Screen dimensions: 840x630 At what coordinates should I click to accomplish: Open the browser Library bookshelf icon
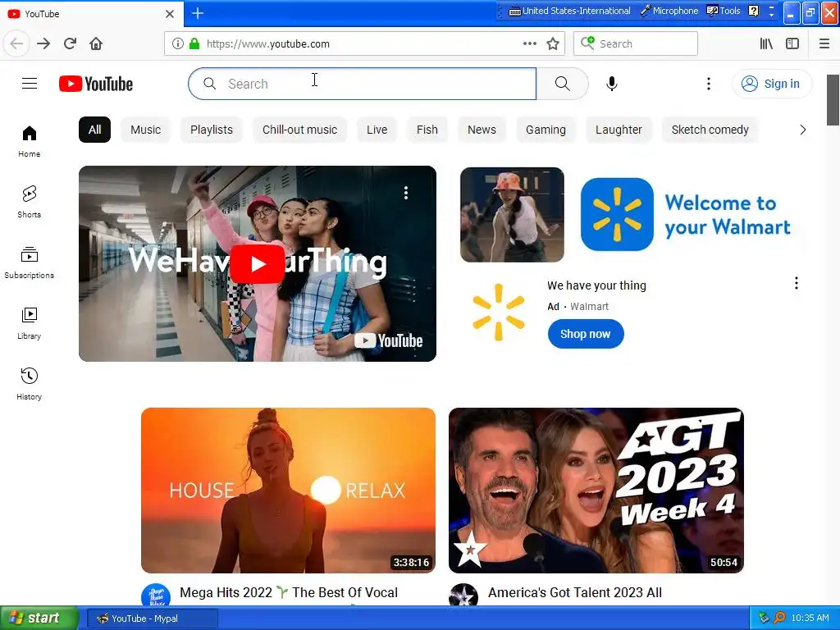pos(766,44)
